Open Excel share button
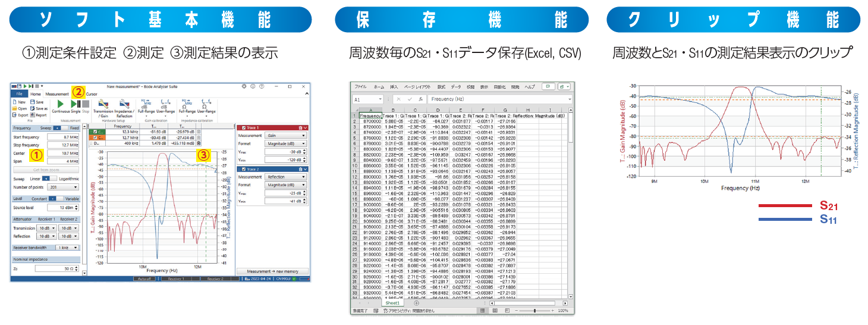 564,87
